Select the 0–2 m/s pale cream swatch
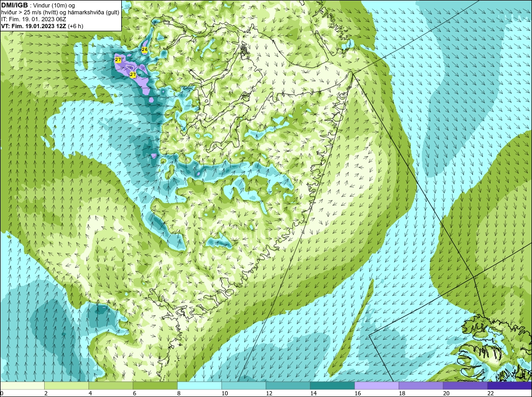 coord(22,386)
